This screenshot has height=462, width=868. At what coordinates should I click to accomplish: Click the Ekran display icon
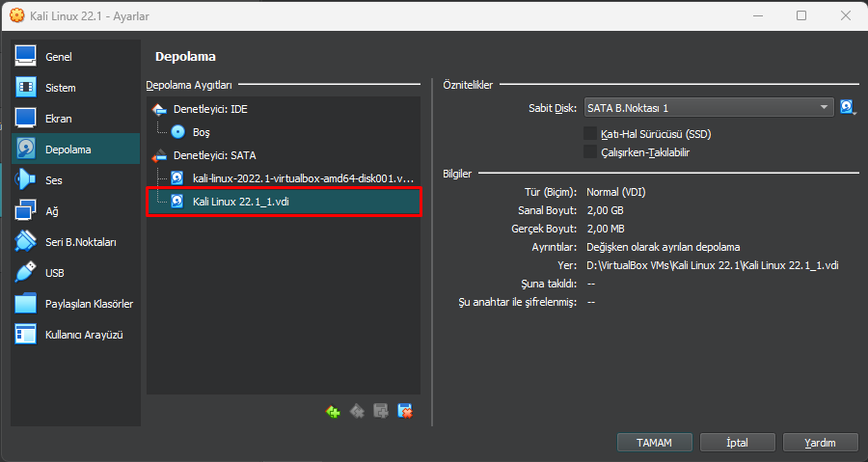pyautogui.click(x=25, y=118)
